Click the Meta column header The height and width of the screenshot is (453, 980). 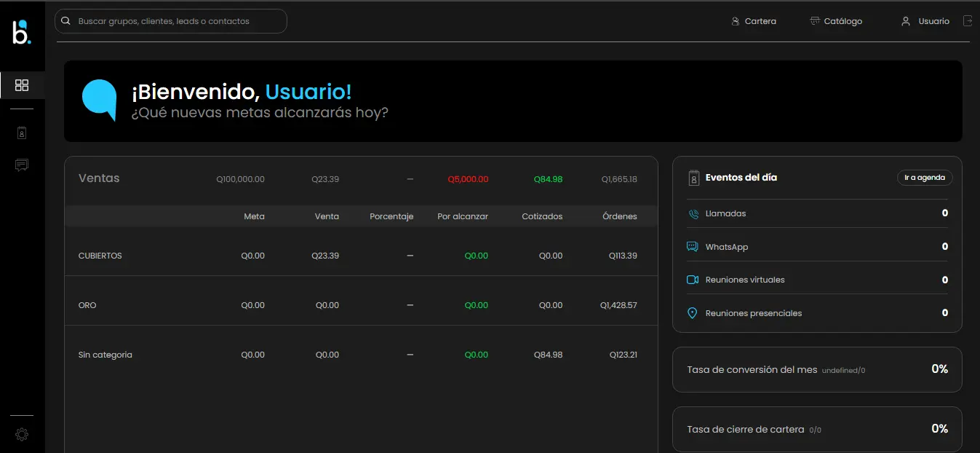pos(254,216)
